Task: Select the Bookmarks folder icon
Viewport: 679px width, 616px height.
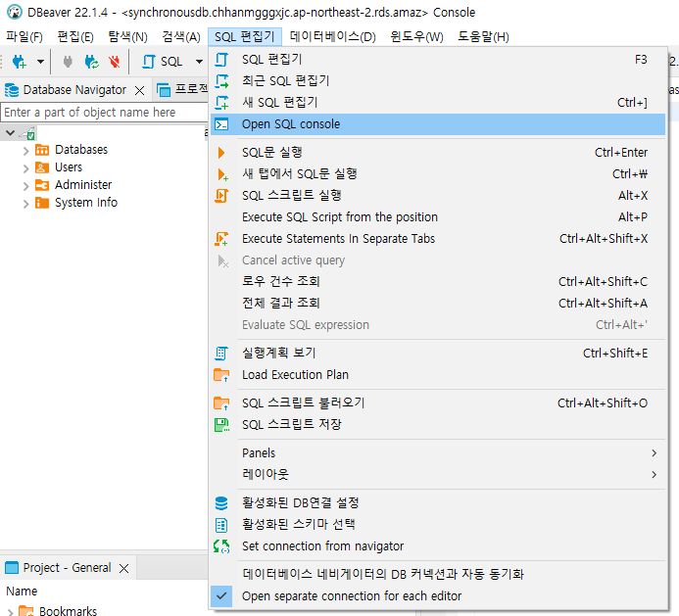Action: [26, 611]
